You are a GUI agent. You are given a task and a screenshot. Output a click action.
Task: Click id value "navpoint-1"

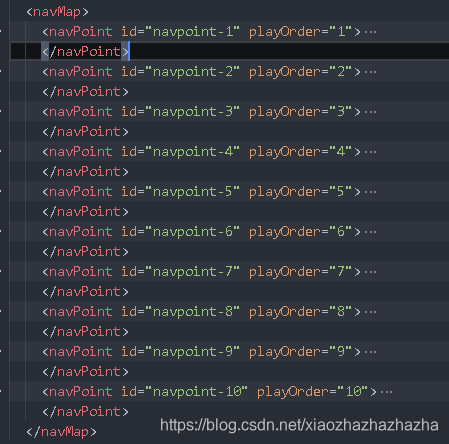[192, 32]
